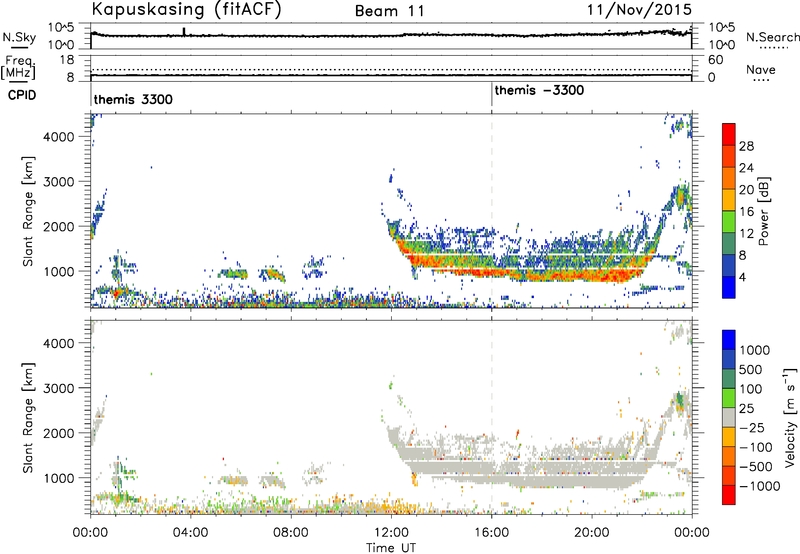Screen dimensions: 800x554
Task: Click the -25 tick on Velocity colorbar
Action: [x=752, y=428]
